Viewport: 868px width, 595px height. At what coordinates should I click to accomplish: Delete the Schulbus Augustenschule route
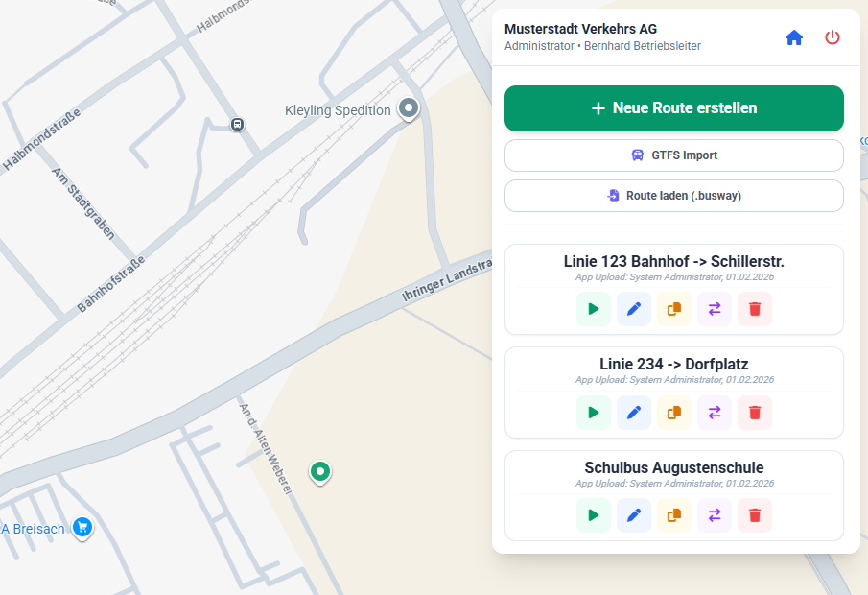click(754, 515)
